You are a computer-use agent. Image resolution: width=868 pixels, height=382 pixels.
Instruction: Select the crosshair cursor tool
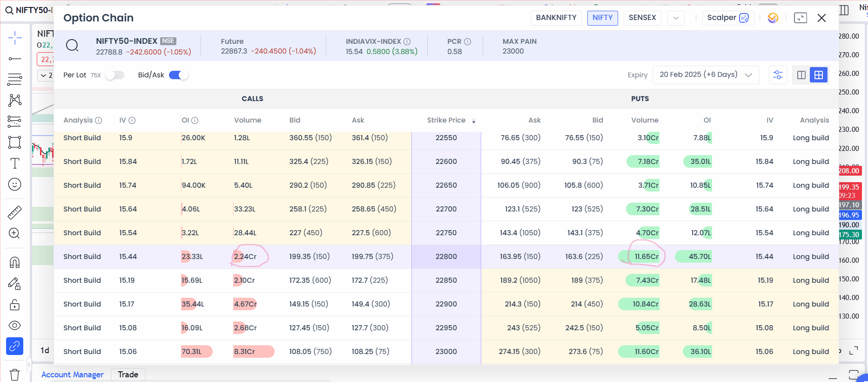[x=15, y=38]
